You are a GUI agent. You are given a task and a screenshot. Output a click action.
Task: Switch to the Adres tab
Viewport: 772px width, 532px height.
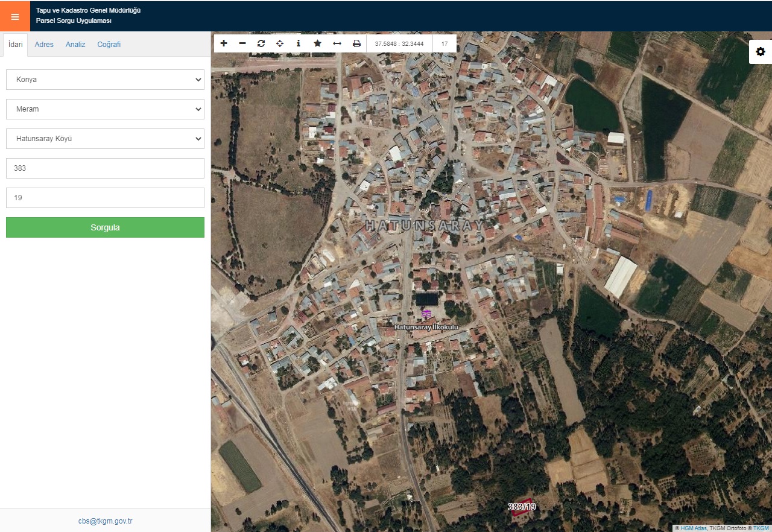pyautogui.click(x=44, y=45)
